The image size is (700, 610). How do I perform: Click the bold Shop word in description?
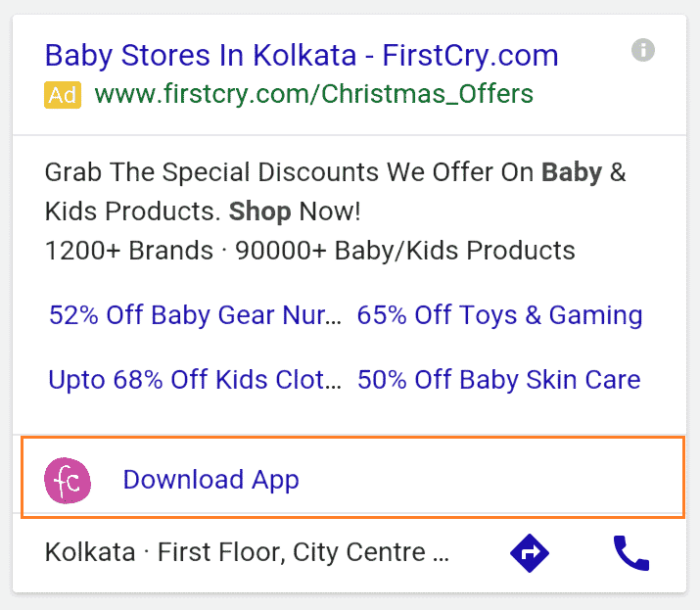[x=259, y=211]
